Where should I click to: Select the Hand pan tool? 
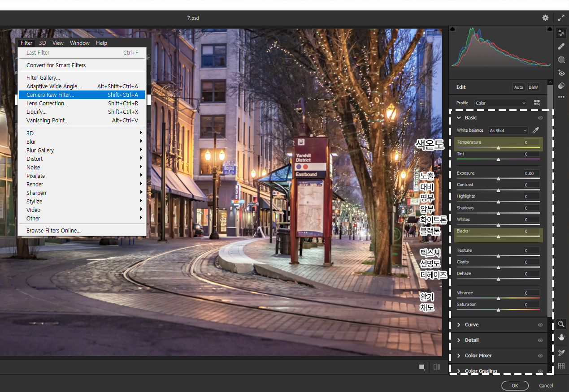coord(561,337)
